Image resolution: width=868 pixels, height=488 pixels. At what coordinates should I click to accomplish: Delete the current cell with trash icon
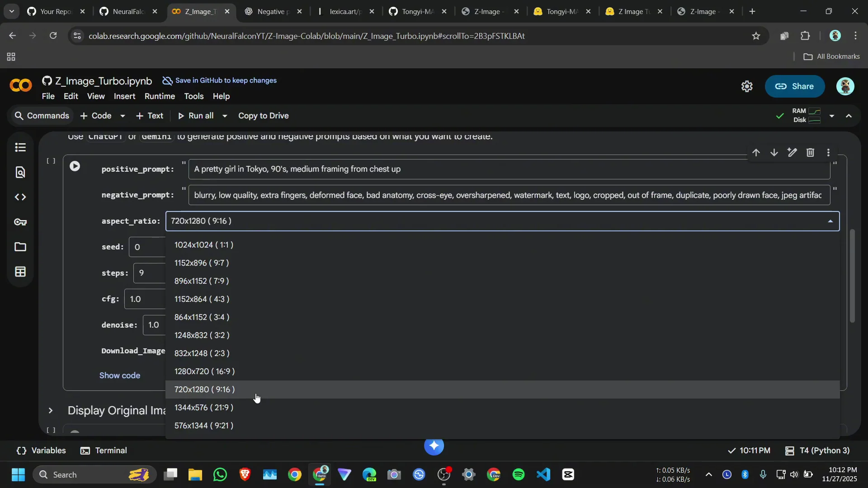pos(810,153)
